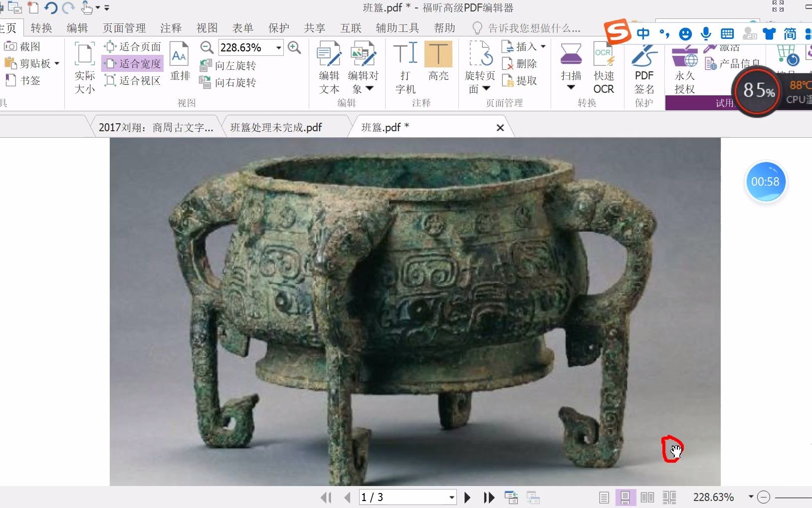The width and height of the screenshot is (812, 508).
Task: Click the 快速OCR tool
Action: (x=604, y=68)
